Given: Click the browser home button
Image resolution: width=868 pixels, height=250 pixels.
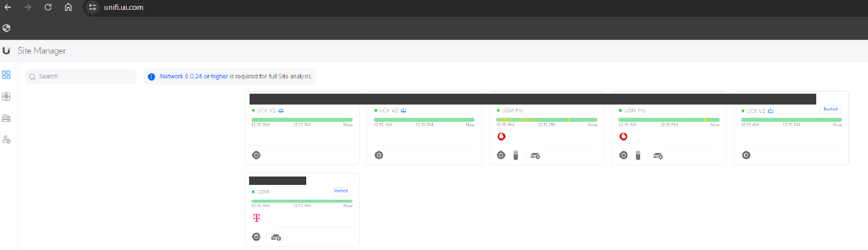Looking at the screenshot, I should pos(68,7).
